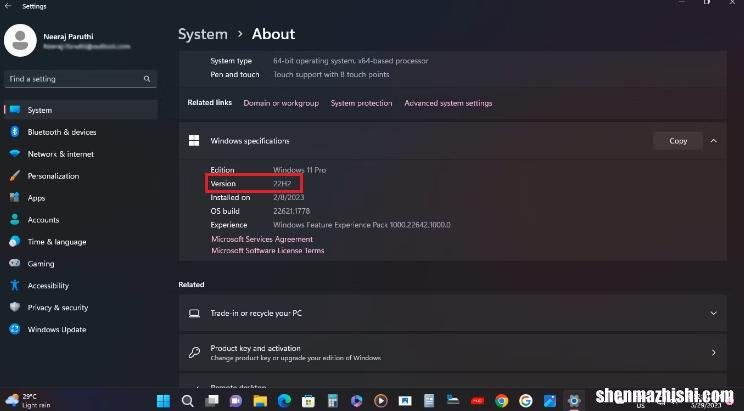Click the Windows logo beside Windows specifications
Image resolution: width=744 pixels, height=411 pixels.
194,140
